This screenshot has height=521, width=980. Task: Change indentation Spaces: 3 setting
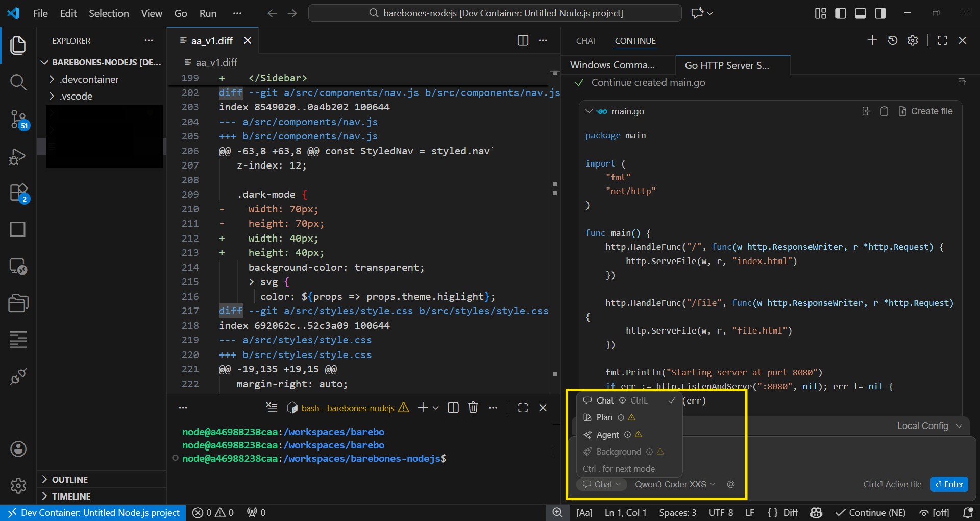pos(677,513)
